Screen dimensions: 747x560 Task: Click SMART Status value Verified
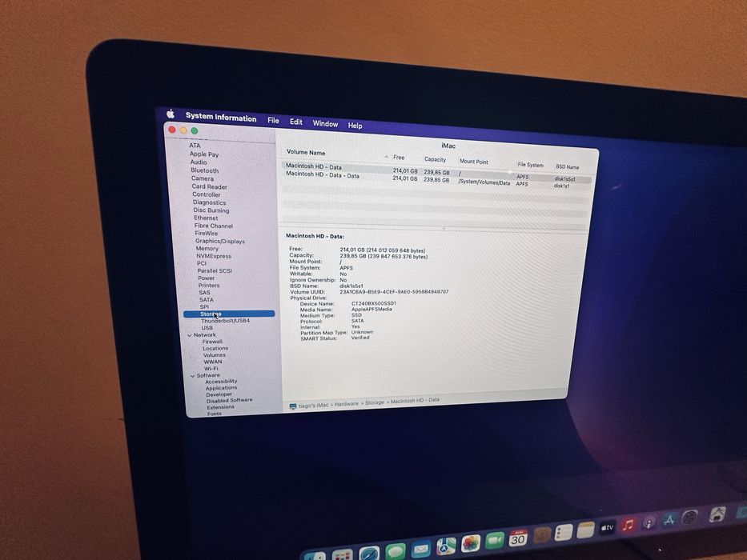click(x=360, y=338)
